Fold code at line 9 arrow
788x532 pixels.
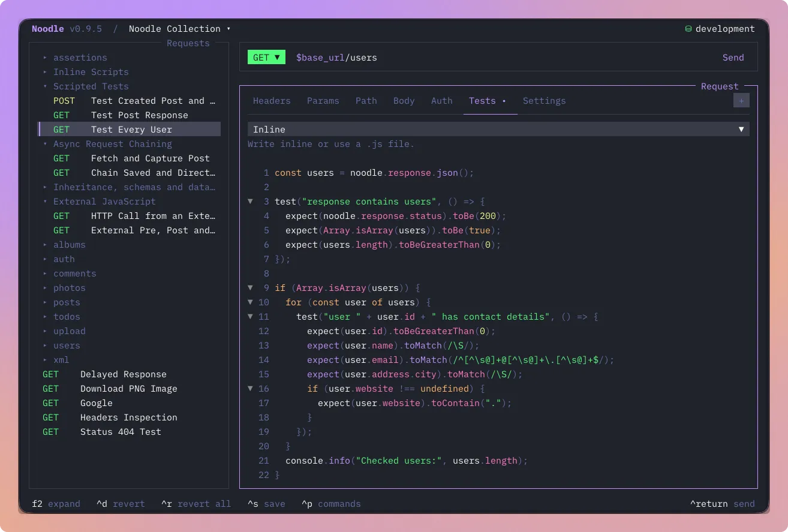(x=251, y=288)
